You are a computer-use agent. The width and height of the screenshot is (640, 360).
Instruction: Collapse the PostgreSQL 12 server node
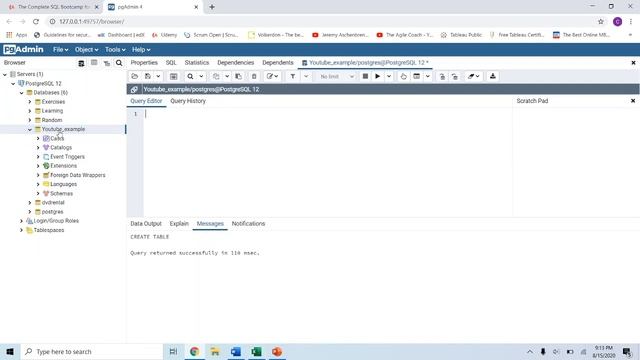(13, 83)
